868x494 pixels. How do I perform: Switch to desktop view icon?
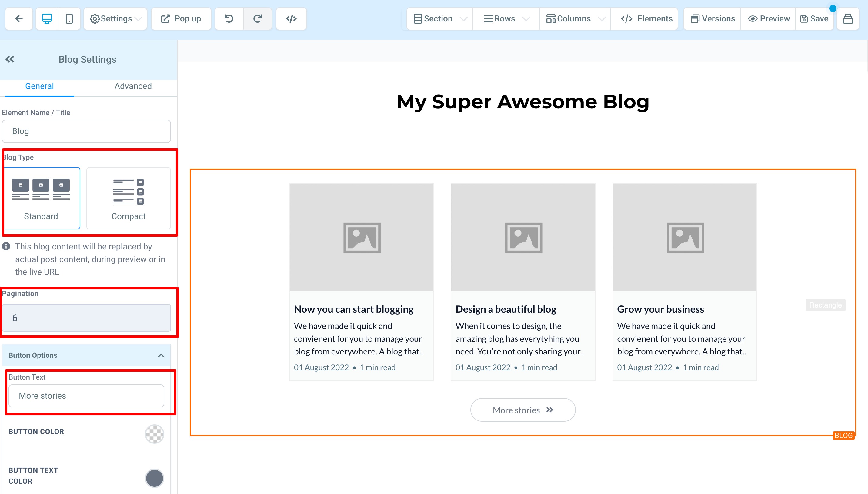pos(47,19)
